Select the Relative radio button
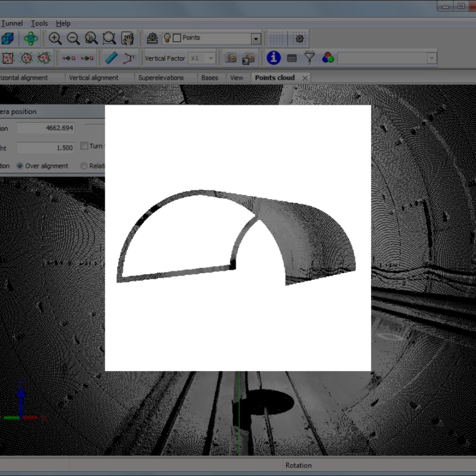Viewport: 476px width, 476px height. pyautogui.click(x=84, y=166)
